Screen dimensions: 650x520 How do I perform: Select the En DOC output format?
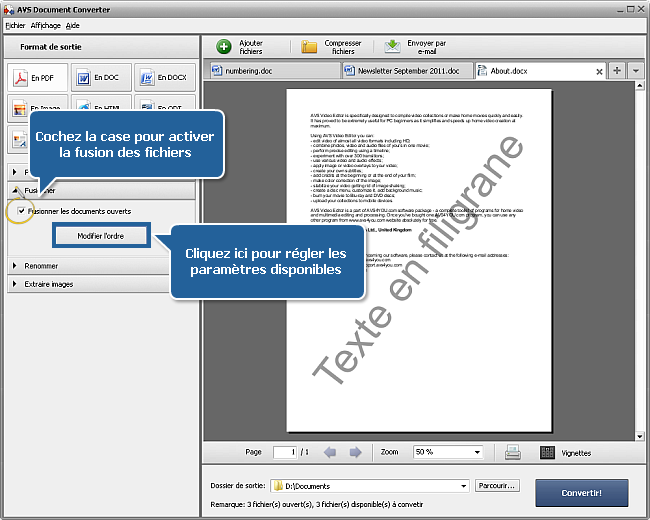(x=102, y=78)
